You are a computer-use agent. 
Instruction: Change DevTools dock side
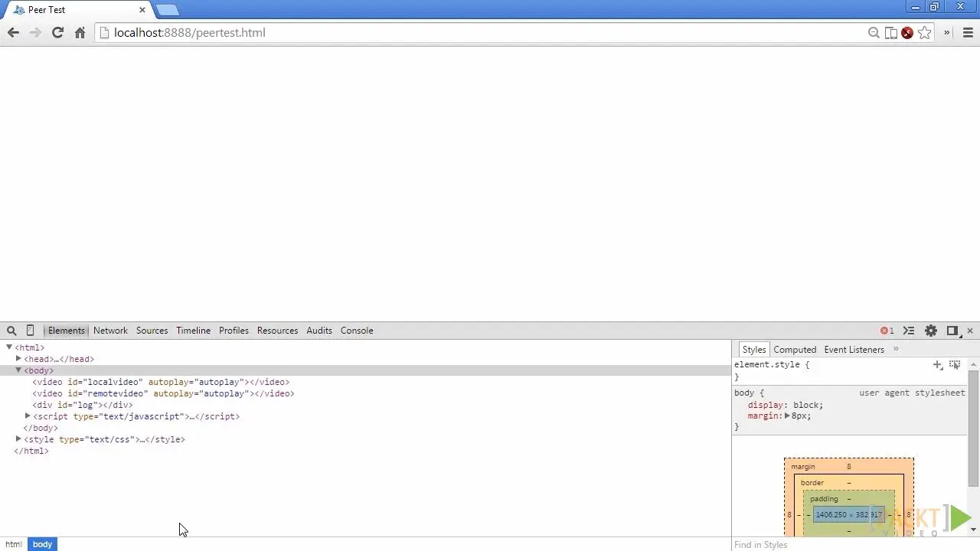(x=952, y=331)
